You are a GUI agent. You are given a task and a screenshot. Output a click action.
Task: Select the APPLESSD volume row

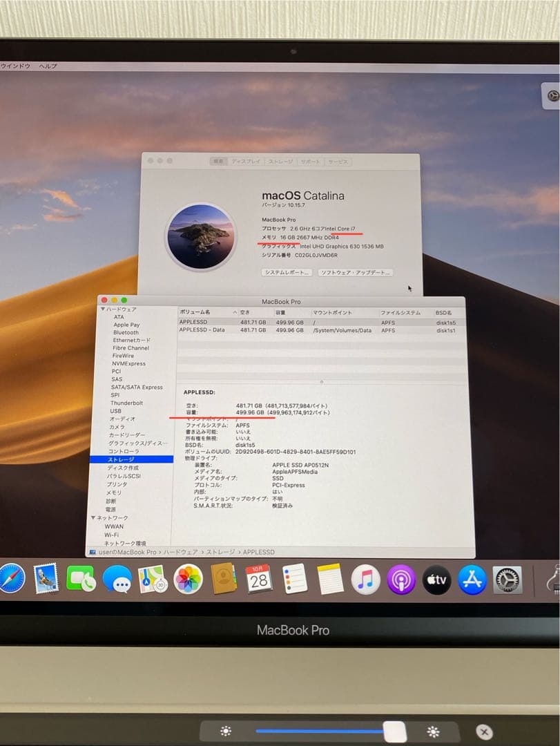point(207,321)
